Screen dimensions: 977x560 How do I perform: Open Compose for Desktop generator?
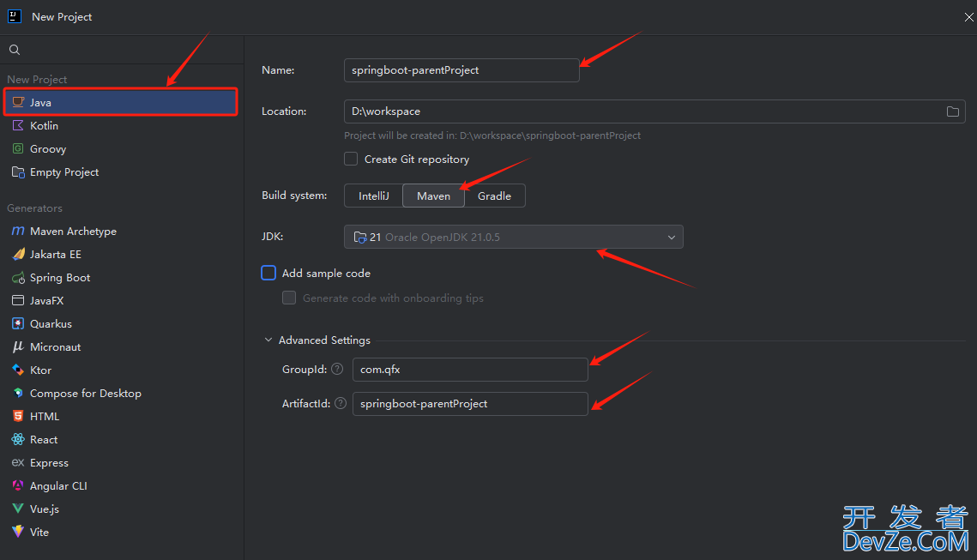120,393
